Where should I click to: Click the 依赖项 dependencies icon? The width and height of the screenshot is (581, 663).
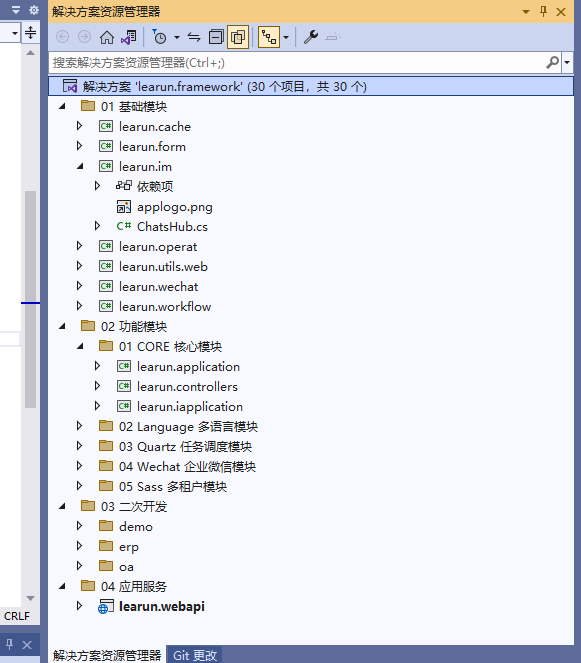tap(124, 186)
